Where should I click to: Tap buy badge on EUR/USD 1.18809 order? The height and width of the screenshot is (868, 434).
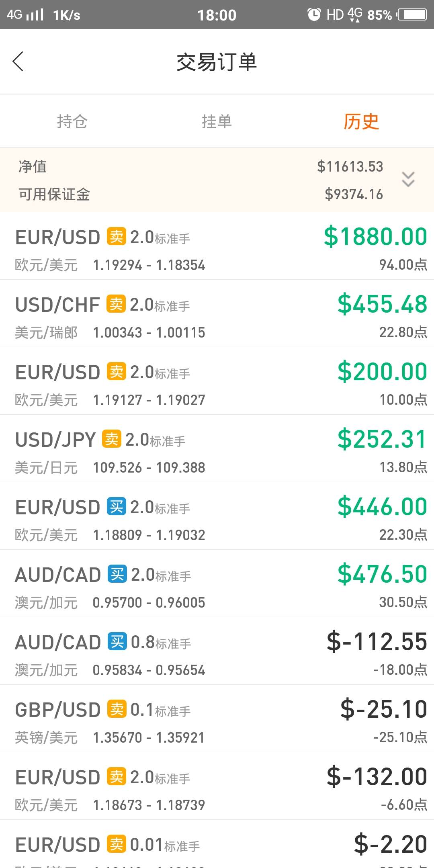pos(116,507)
